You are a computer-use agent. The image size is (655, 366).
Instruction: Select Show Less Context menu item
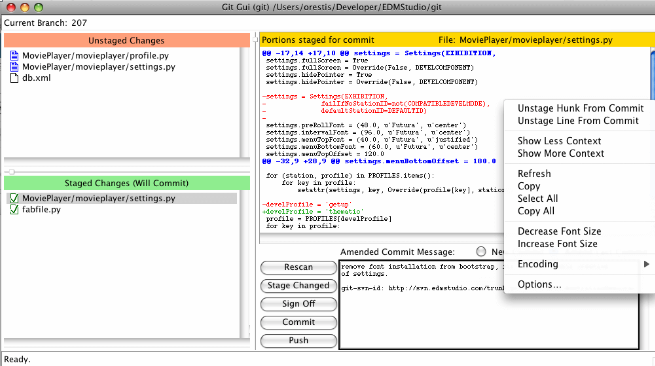tap(559, 141)
